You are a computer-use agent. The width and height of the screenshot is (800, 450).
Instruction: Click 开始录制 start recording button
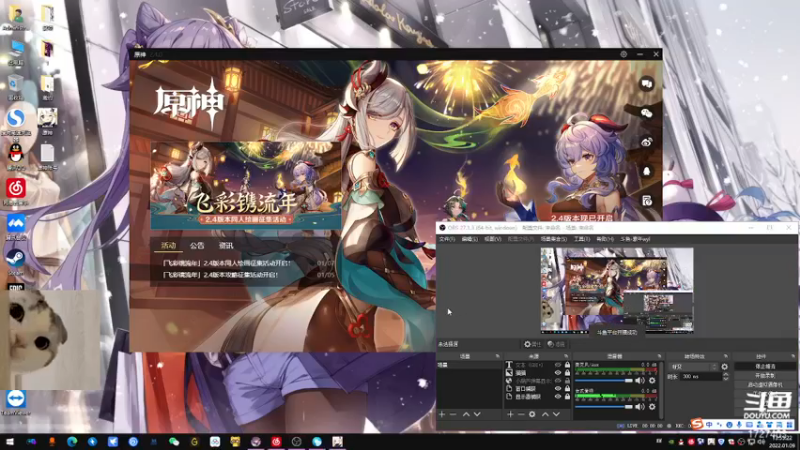coord(765,376)
